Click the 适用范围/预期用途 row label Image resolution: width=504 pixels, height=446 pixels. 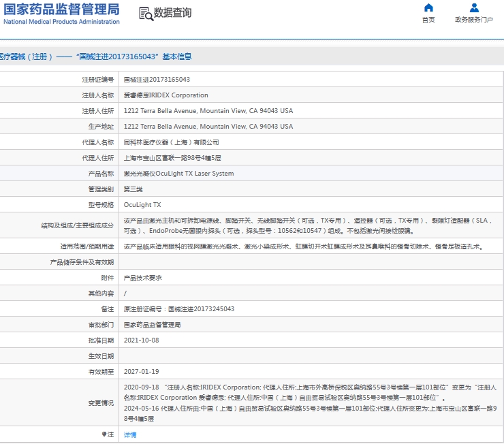tap(87, 246)
